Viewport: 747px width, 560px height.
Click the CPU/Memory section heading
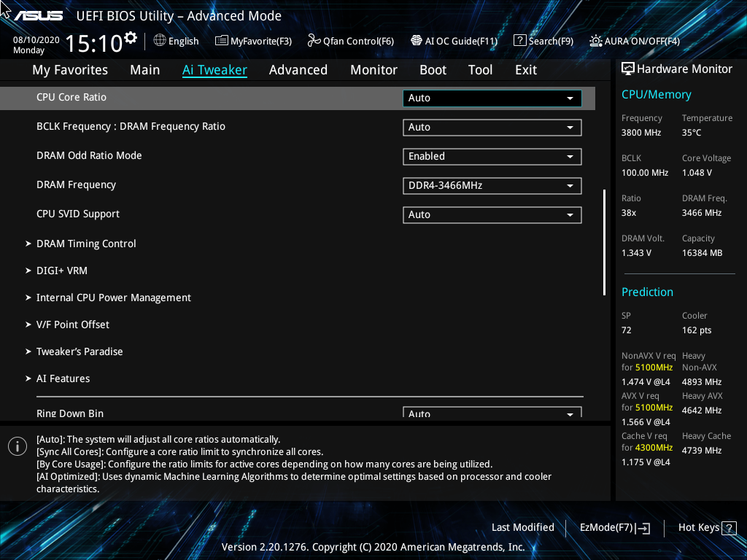click(x=657, y=95)
